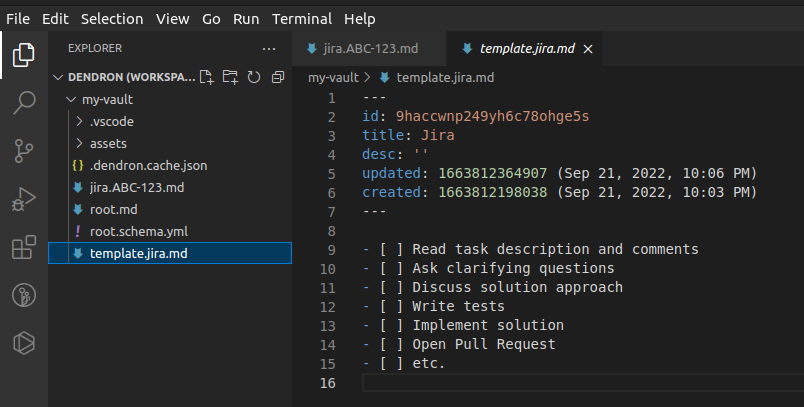
Task: Expand the assets folder
Action: pyautogui.click(x=79, y=144)
